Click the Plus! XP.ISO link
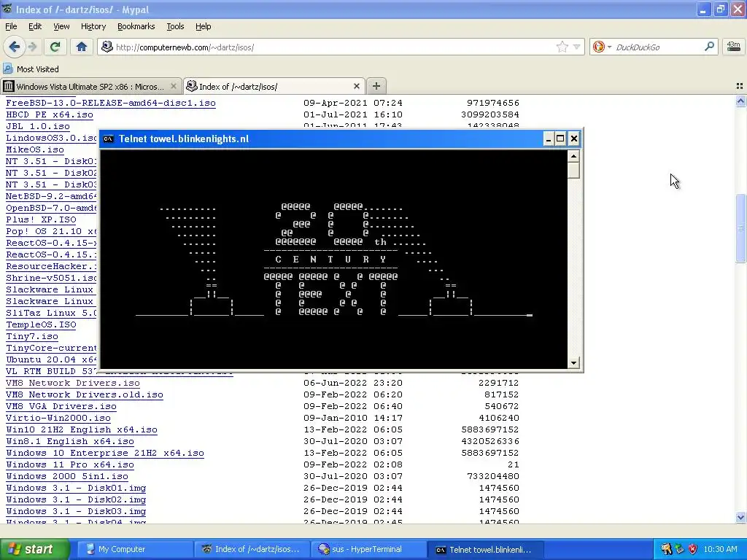The height and width of the screenshot is (560, 747). tap(41, 219)
